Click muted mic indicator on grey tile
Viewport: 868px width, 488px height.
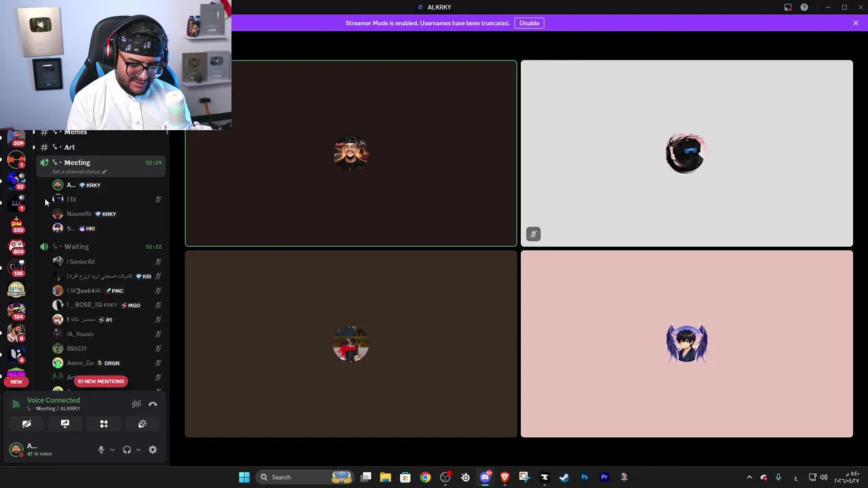tap(533, 235)
